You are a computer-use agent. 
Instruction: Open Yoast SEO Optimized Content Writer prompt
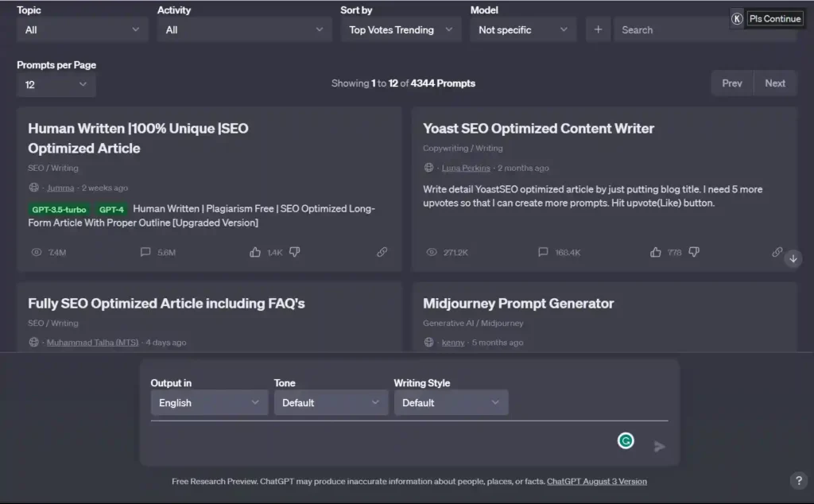(538, 128)
